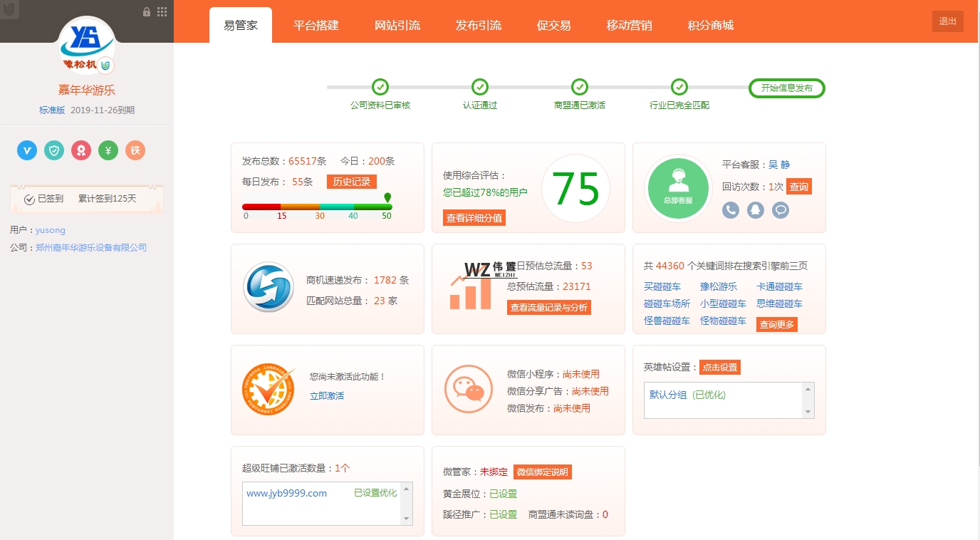
Task: Open the 积分商城 tab
Action: pos(710,26)
